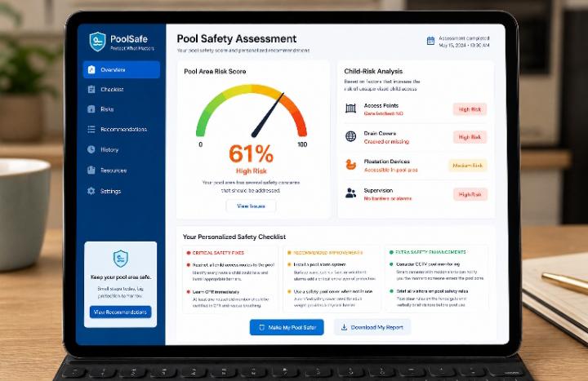Click the calendar icon beside assessment date
Screen dimensions: 588x381
(431, 41)
